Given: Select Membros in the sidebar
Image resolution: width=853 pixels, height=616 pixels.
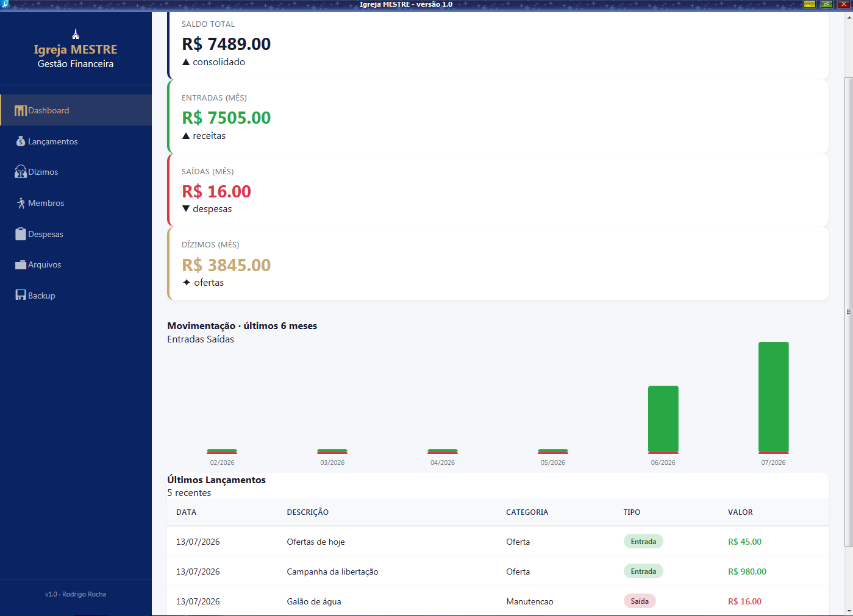Looking at the screenshot, I should (x=76, y=203).
